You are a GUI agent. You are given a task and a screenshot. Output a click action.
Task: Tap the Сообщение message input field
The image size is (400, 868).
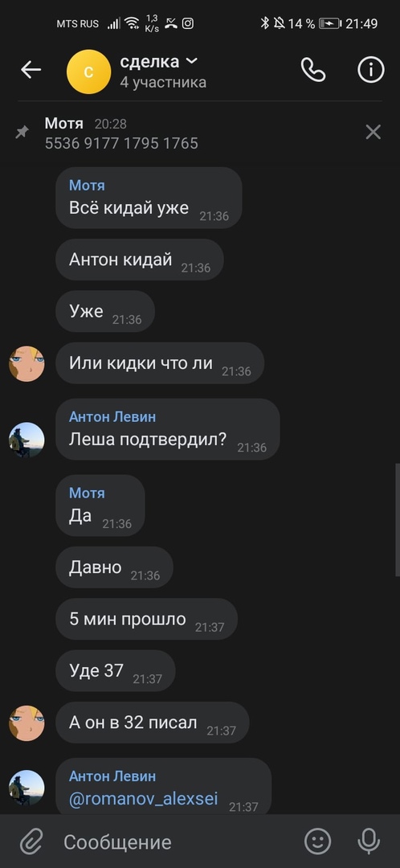tap(177, 842)
